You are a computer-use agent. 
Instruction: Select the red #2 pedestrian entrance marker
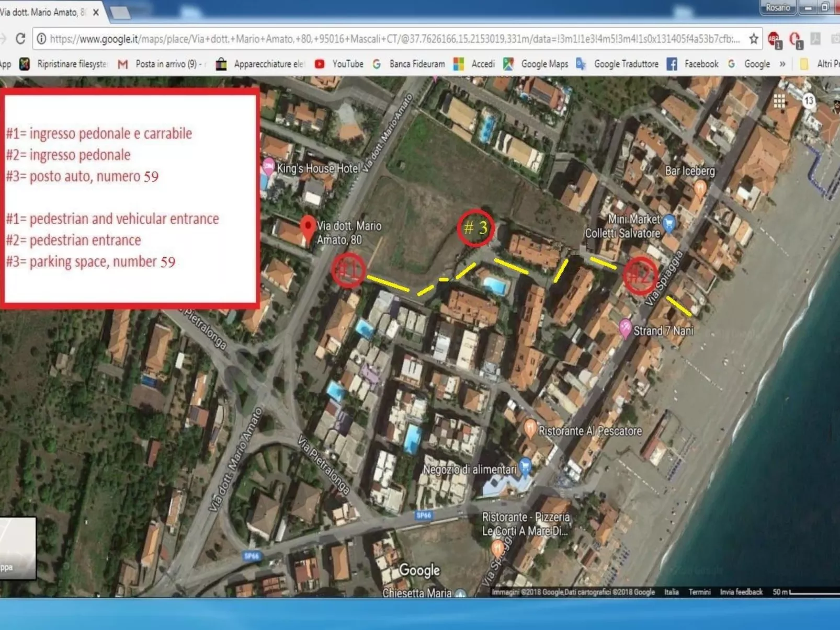640,274
